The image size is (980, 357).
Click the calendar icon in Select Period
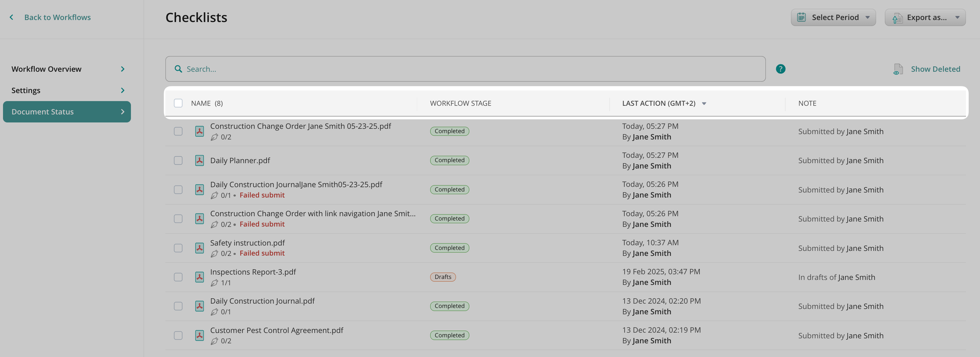(x=801, y=17)
